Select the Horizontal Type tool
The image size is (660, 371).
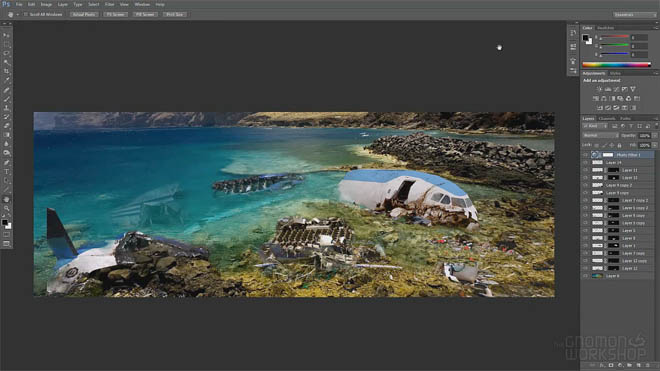pyautogui.click(x=6, y=172)
